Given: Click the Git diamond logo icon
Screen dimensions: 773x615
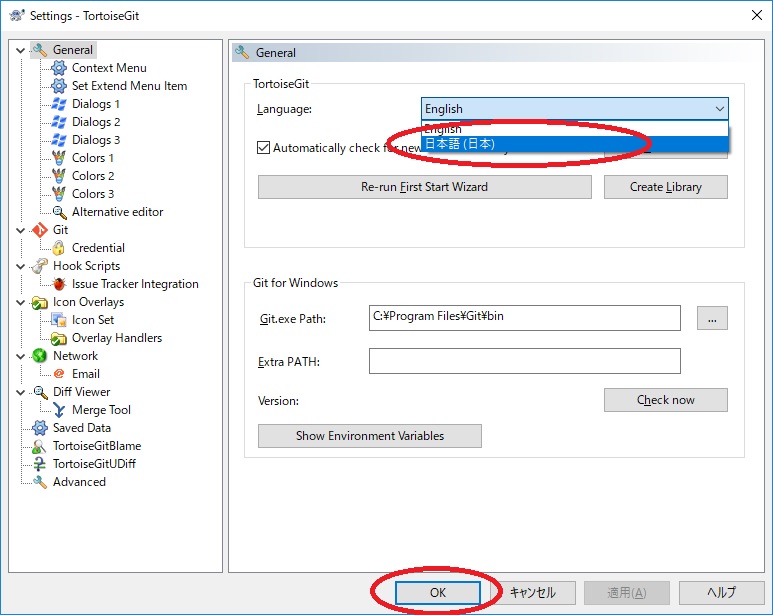Looking at the screenshot, I should pos(39,230).
